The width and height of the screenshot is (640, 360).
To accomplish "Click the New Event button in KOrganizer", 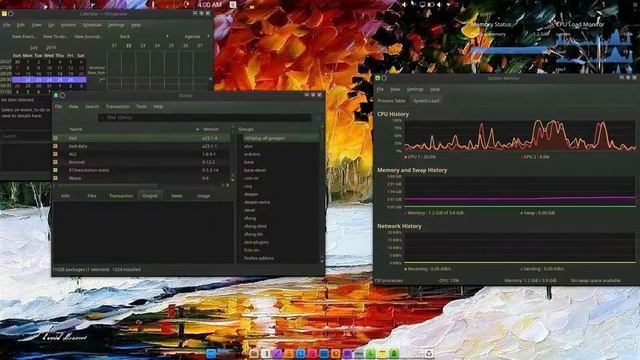I will pos(24,36).
